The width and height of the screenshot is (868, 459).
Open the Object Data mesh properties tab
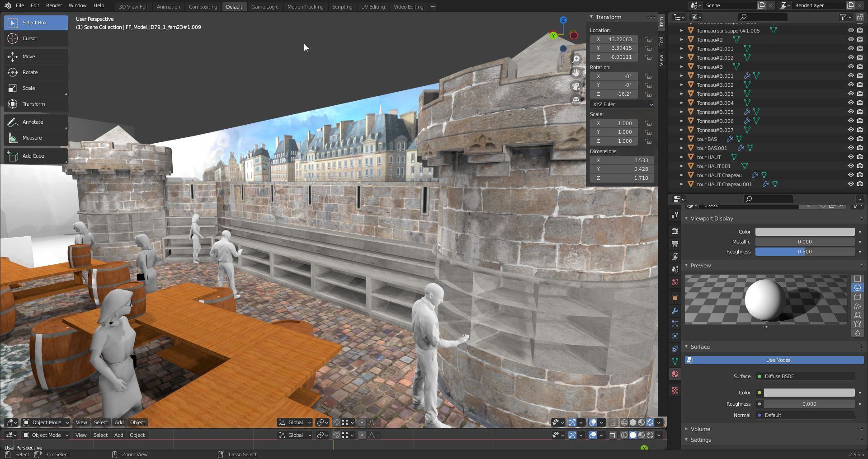675,361
